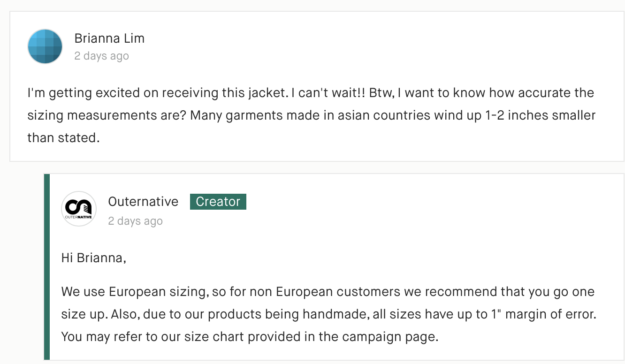The width and height of the screenshot is (625, 364).
Task: Click reply line starting 'We use European sizing'
Action: 328,292
